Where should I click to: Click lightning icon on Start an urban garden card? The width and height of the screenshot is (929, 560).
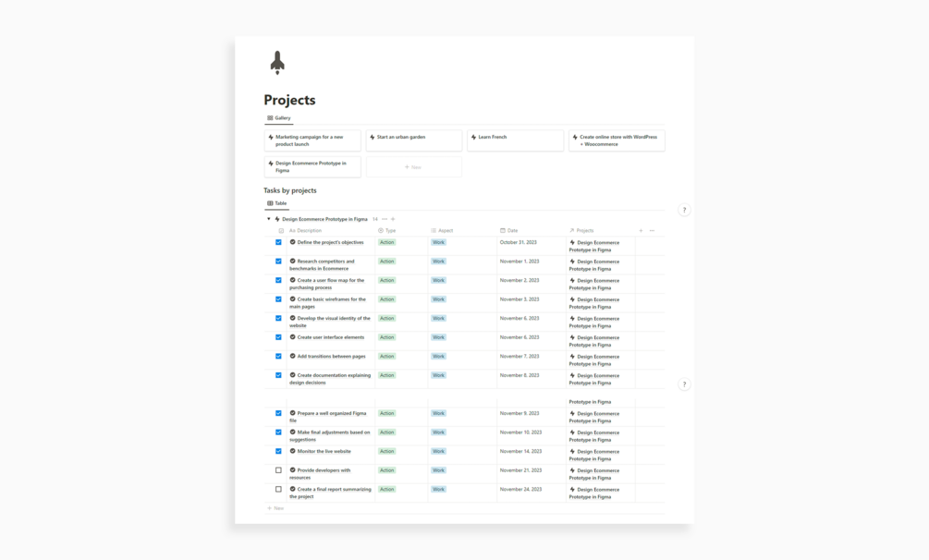point(373,137)
